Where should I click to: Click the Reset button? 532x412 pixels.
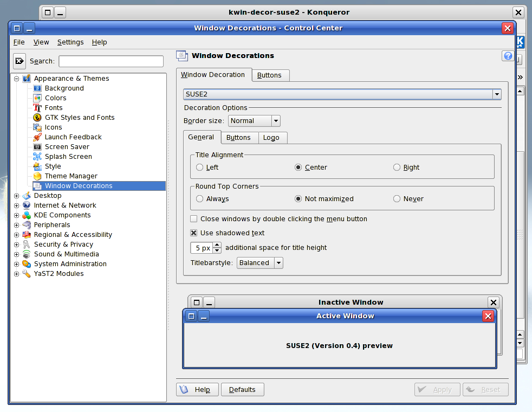(485, 390)
